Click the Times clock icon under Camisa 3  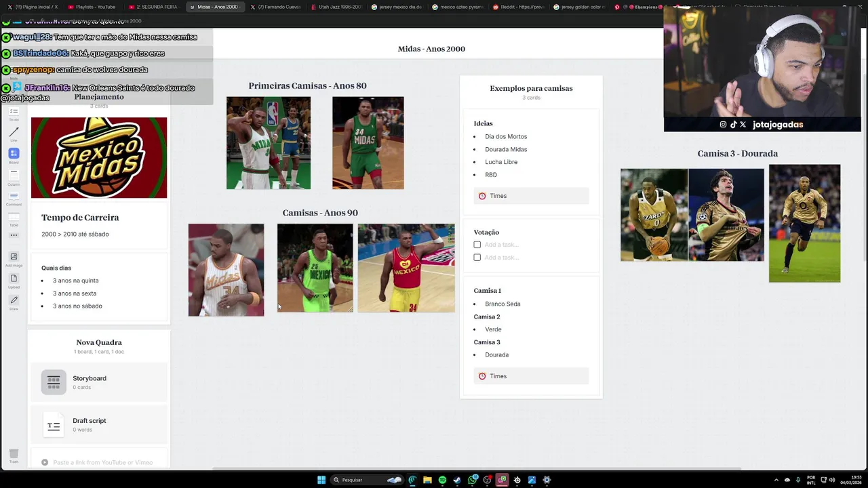pyautogui.click(x=482, y=376)
